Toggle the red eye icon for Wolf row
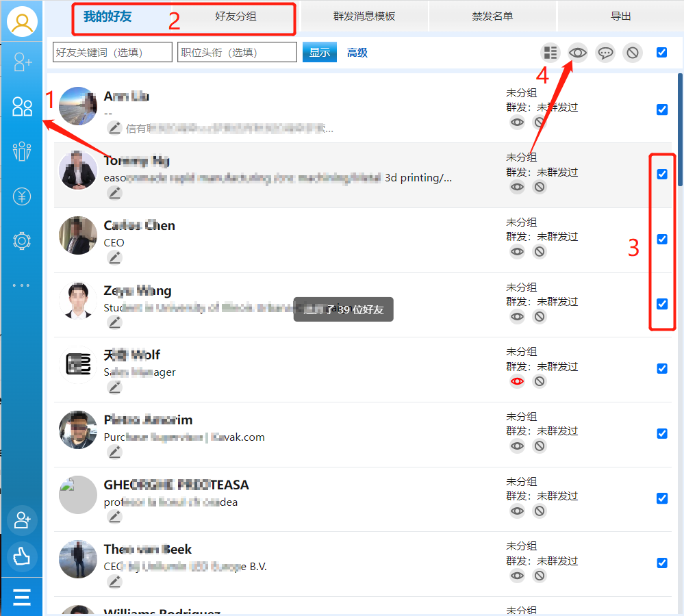 click(517, 381)
